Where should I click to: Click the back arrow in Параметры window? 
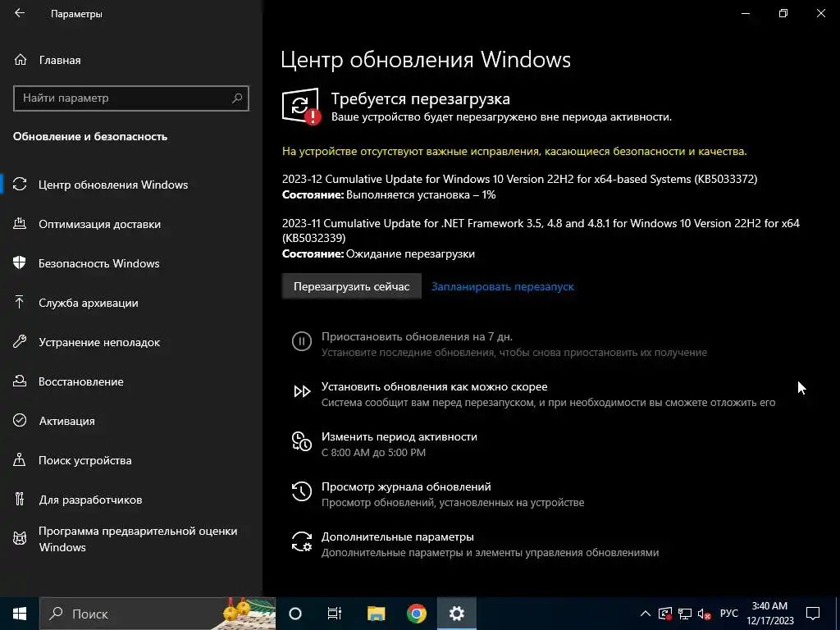[x=20, y=13]
